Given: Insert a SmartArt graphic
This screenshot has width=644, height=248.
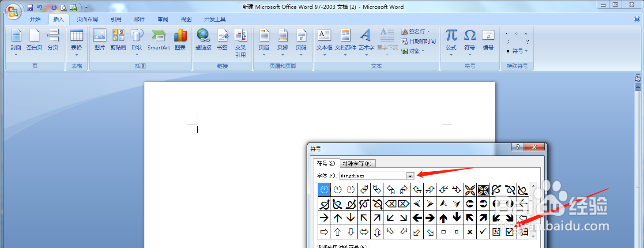Looking at the screenshot, I should [x=159, y=40].
